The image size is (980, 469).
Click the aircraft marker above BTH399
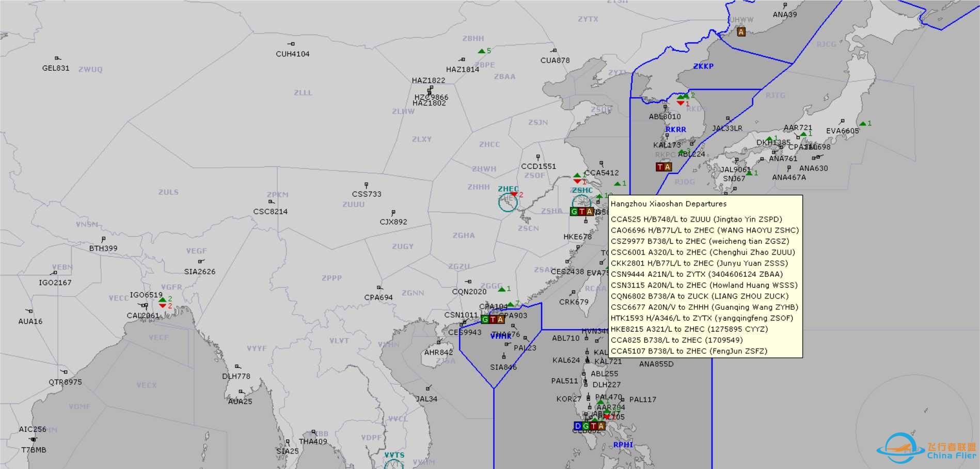(x=103, y=239)
